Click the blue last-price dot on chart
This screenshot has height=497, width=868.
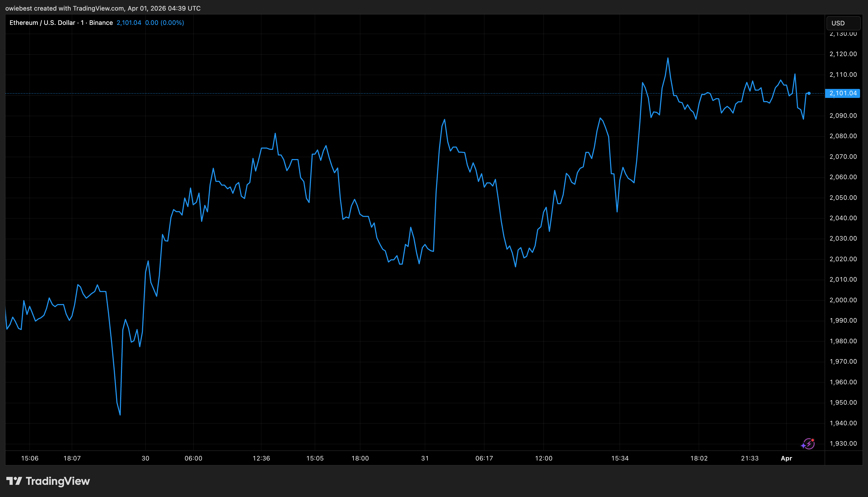point(809,93)
